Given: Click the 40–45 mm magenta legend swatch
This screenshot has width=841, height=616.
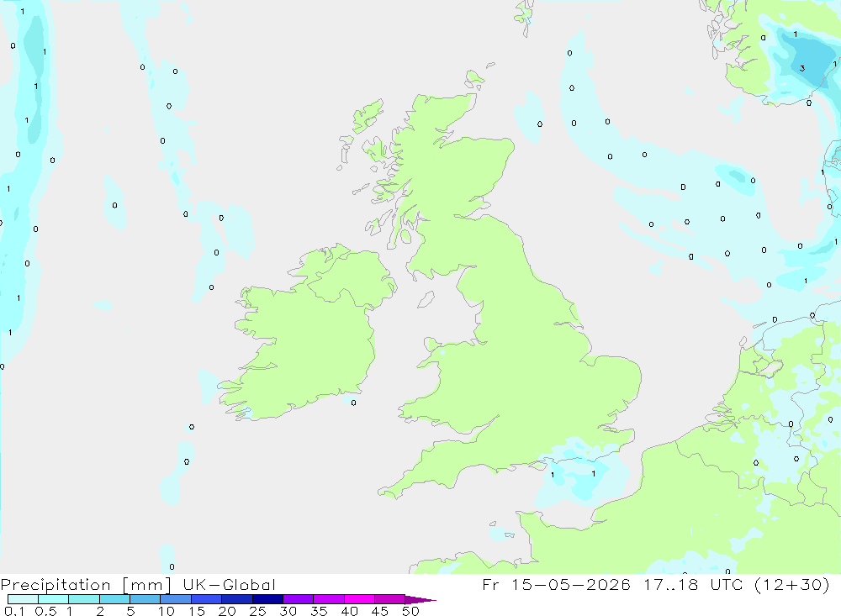Looking at the screenshot, I should click(359, 599).
